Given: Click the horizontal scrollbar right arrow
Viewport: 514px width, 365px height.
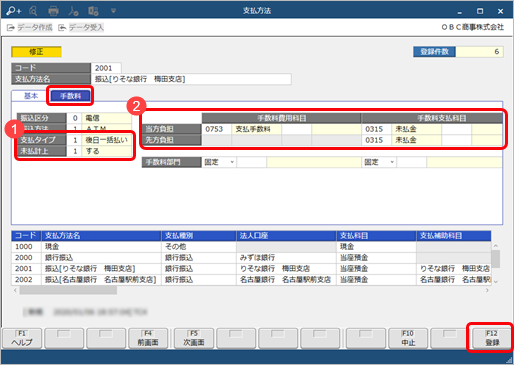Looking at the screenshot, I should click(487, 290).
